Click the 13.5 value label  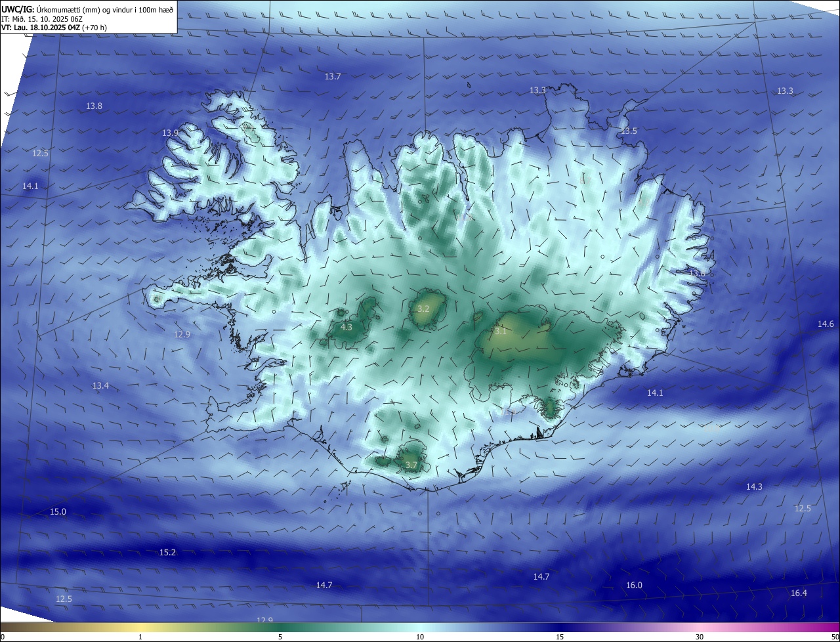tap(629, 131)
